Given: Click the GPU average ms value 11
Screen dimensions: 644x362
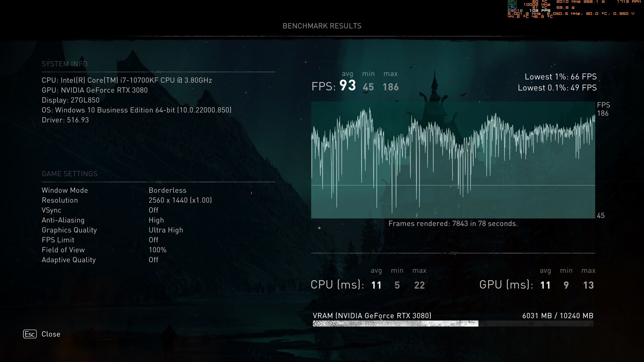Looking at the screenshot, I should click(x=545, y=285).
